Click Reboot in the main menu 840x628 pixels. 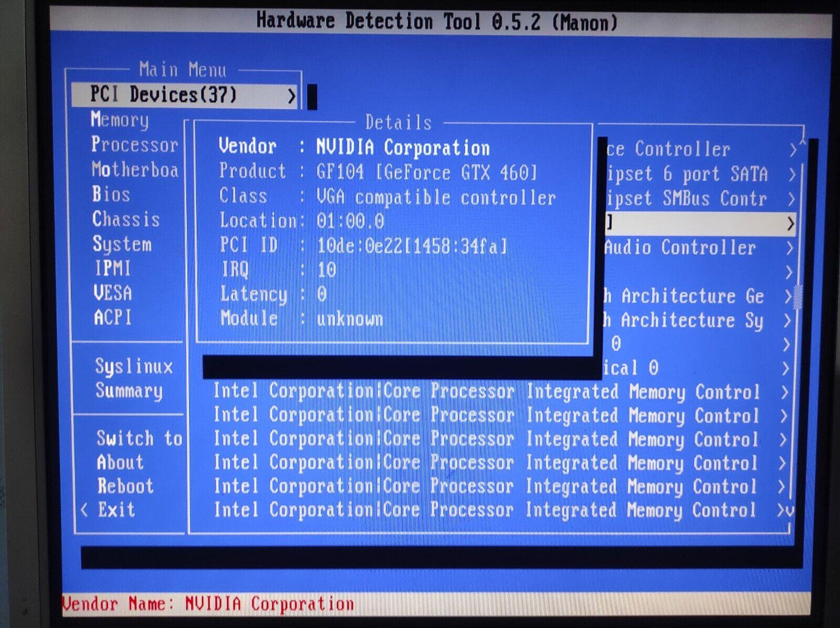125,486
